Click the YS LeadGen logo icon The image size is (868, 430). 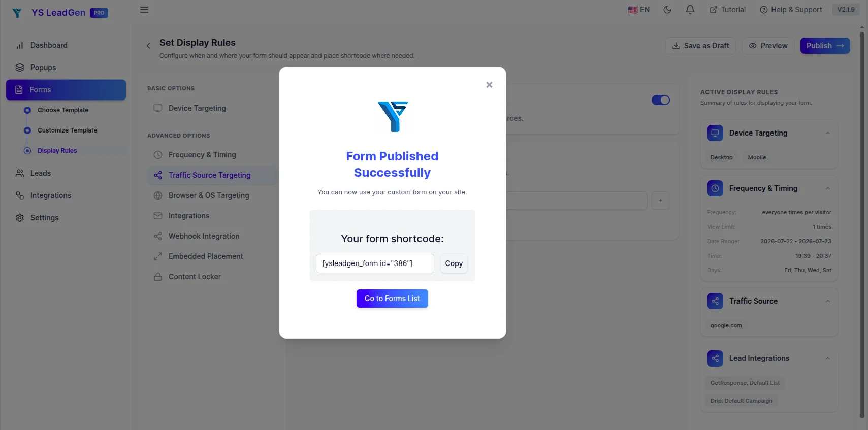point(17,13)
